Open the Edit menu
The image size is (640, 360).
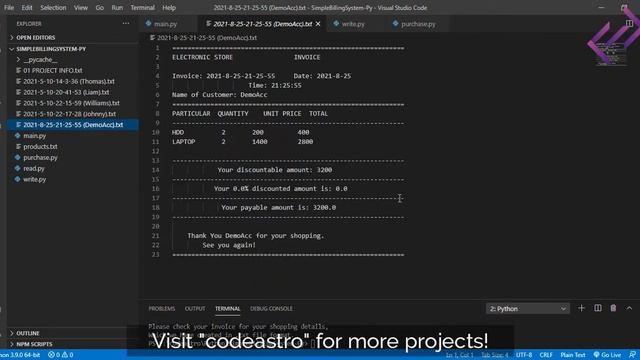27,8
